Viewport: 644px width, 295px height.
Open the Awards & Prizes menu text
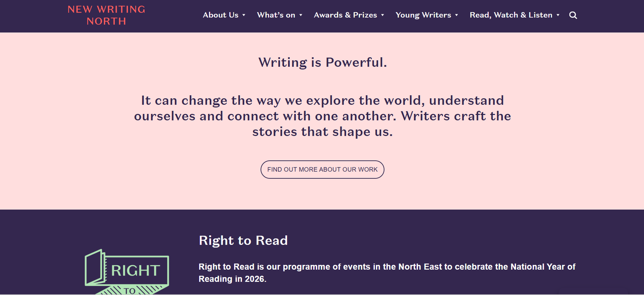coord(345,15)
